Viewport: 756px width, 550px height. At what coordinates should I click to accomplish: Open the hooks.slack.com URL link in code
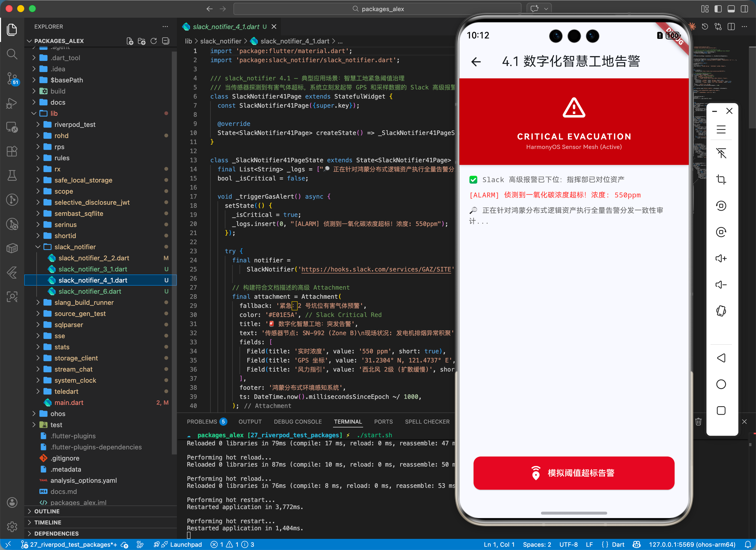click(x=376, y=269)
